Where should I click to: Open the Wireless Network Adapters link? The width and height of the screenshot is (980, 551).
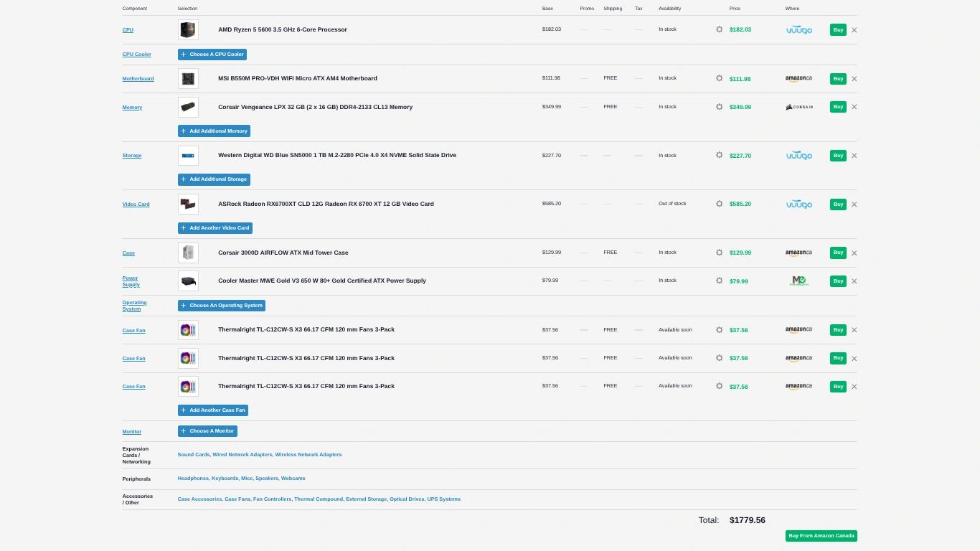click(x=308, y=455)
